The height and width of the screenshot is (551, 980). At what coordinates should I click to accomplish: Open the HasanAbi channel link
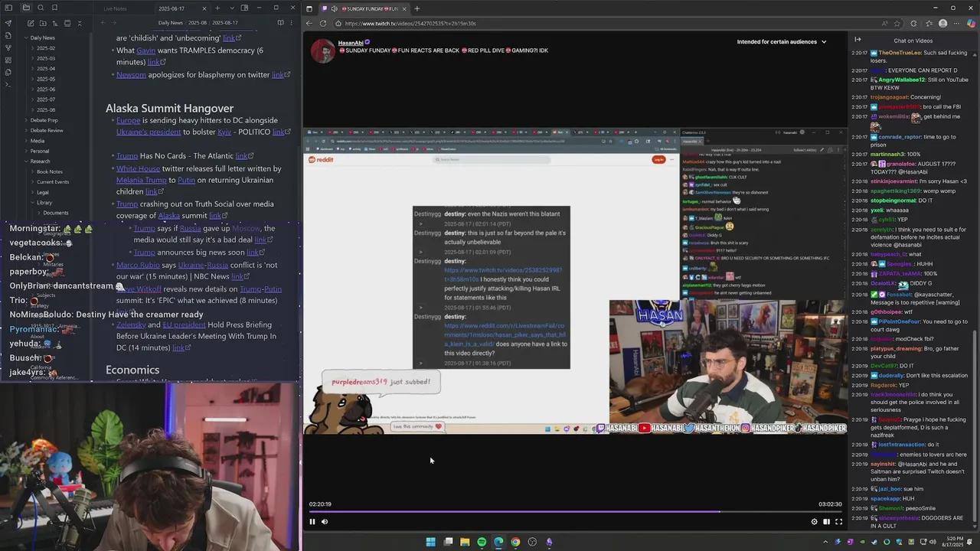tap(351, 43)
